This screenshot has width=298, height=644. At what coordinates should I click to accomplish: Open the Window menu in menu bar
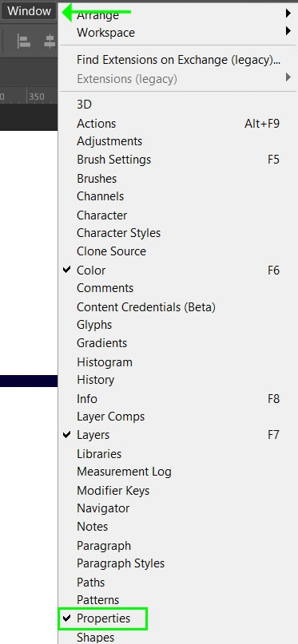[x=29, y=10]
